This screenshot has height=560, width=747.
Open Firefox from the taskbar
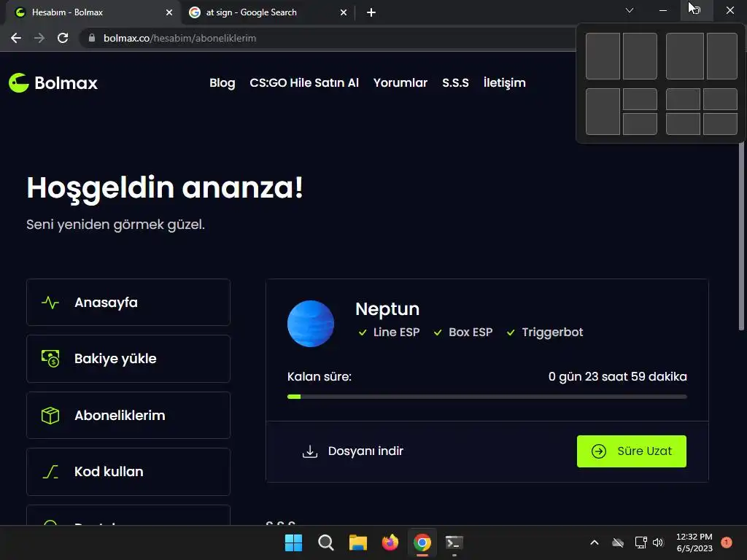[390, 542]
